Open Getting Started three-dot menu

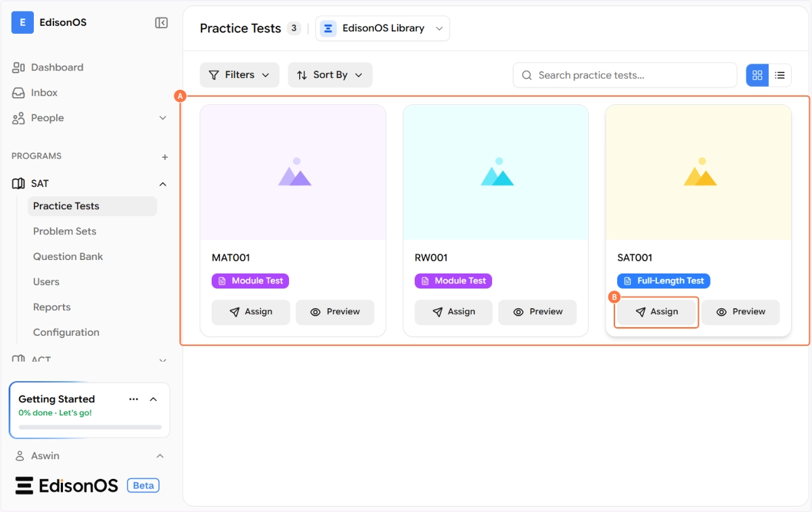pos(133,400)
